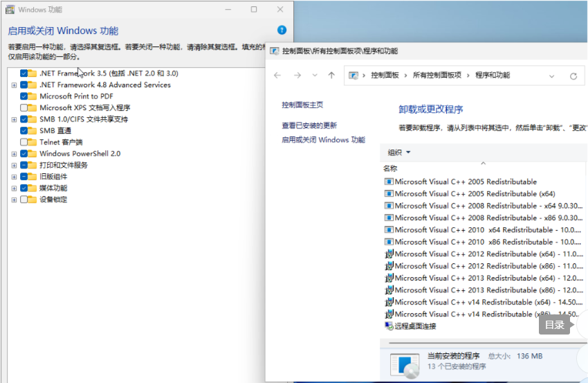588x383 pixels.
Task: Click the blue help question mark icon
Action: (282, 30)
